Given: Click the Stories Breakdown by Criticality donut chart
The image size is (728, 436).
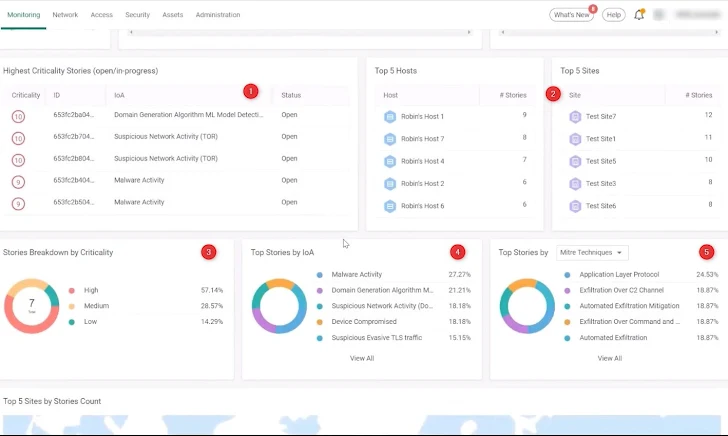Looking at the screenshot, I should click(x=31, y=306).
